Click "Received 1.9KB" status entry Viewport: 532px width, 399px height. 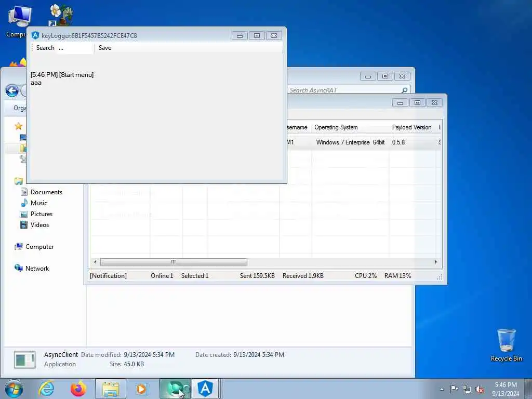click(x=303, y=276)
